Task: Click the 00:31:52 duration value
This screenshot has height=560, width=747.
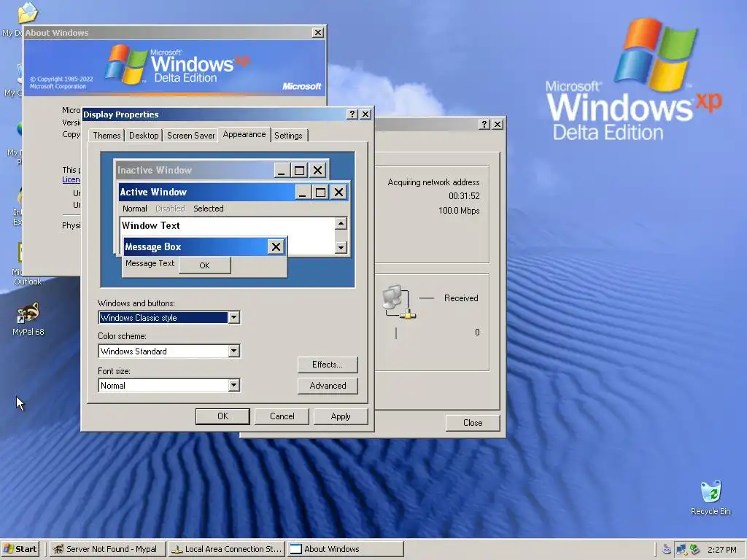Action: [464, 196]
